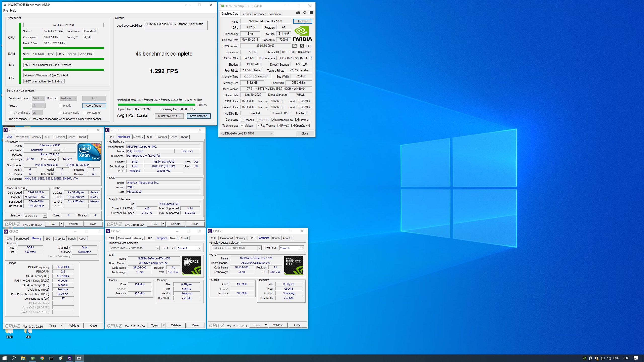The width and height of the screenshot is (644, 362).
Task: Take GPU-Z screenshot with camera icon
Action: (298, 13)
